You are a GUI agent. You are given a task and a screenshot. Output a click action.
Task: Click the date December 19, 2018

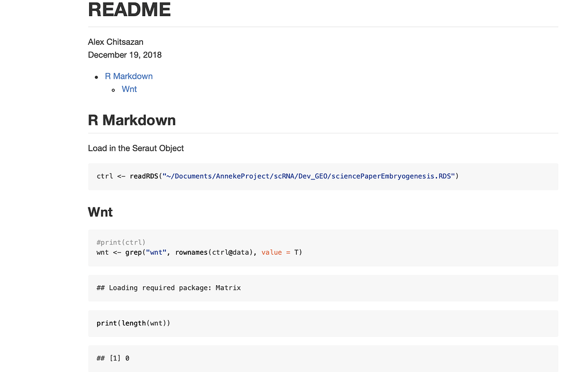pyautogui.click(x=125, y=55)
